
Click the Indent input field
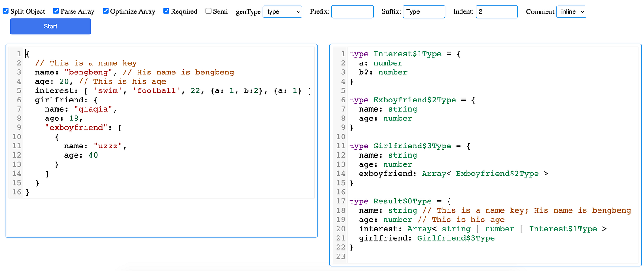(497, 11)
